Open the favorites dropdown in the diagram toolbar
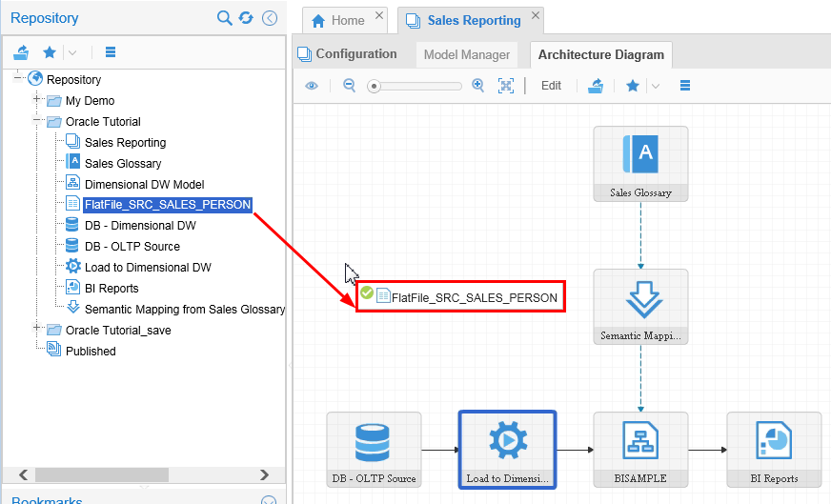Image resolution: width=831 pixels, height=504 pixels. tap(656, 86)
